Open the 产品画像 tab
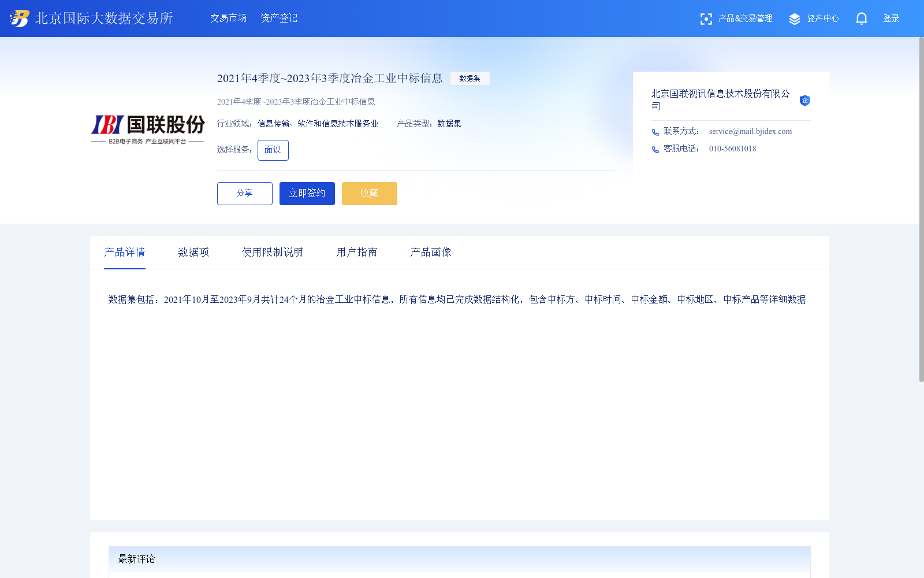This screenshot has height=578, width=924. [x=431, y=252]
